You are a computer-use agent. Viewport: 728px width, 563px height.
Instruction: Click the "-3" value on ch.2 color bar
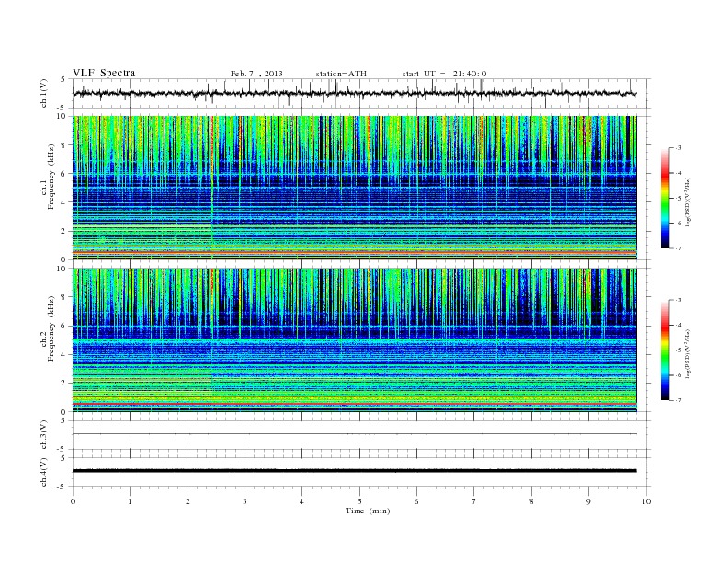tap(678, 300)
